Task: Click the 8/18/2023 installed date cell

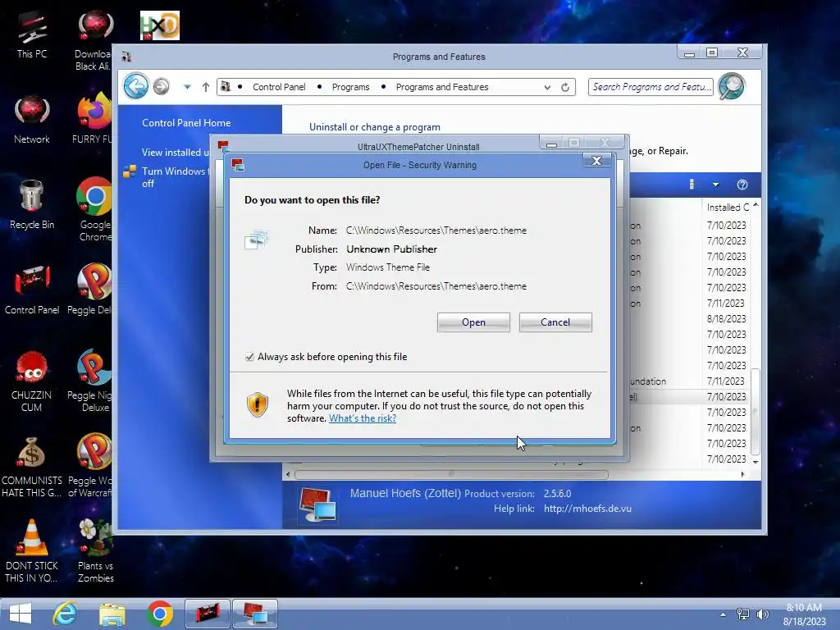Action: pos(727,319)
